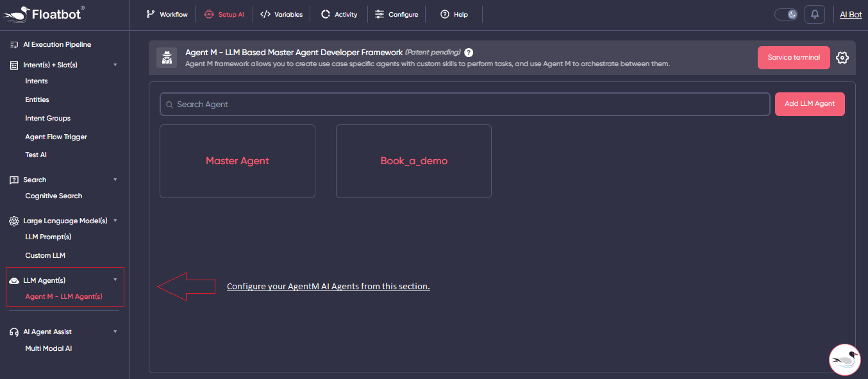Open the Workflow menu

tap(167, 14)
